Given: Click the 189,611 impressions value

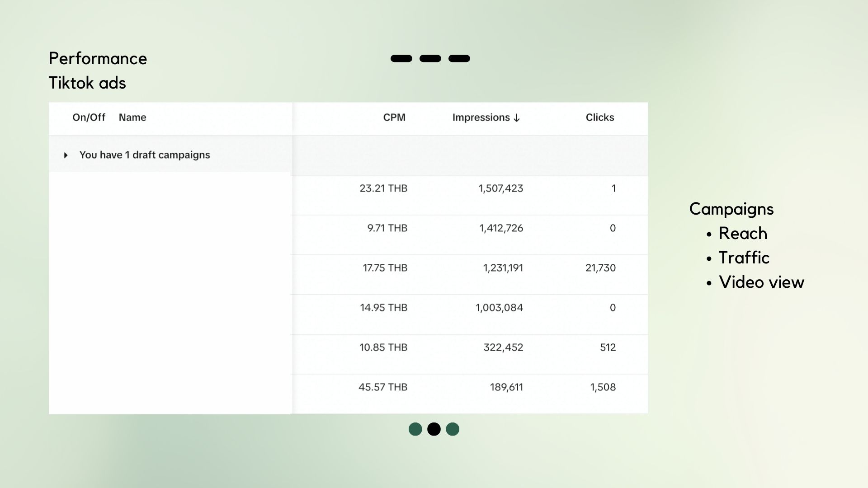Looking at the screenshot, I should point(506,387).
